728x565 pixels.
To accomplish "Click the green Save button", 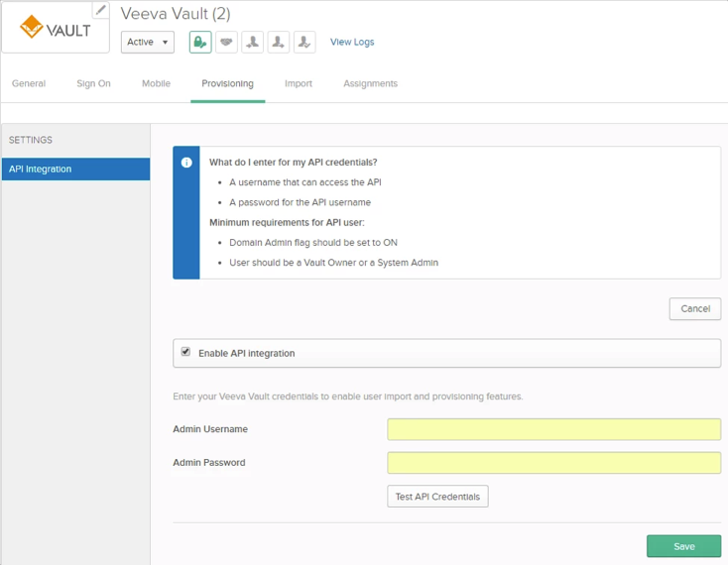I will click(683, 546).
